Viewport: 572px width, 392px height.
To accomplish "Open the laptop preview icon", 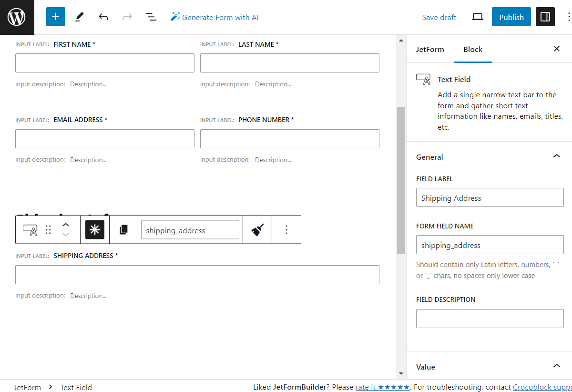I will pyautogui.click(x=478, y=17).
